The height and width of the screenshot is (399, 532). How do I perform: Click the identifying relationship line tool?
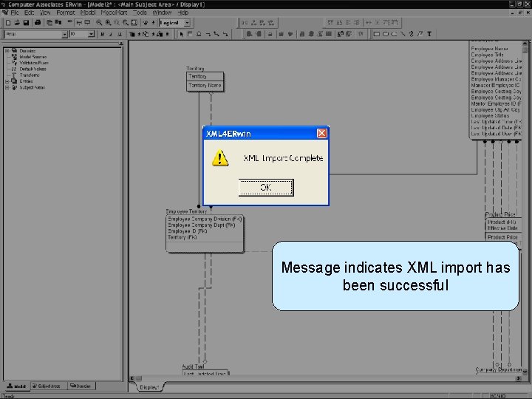(x=208, y=34)
